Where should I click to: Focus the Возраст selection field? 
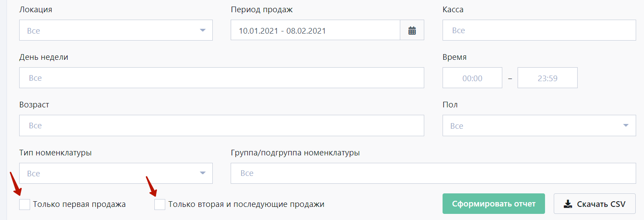pyautogui.click(x=221, y=125)
